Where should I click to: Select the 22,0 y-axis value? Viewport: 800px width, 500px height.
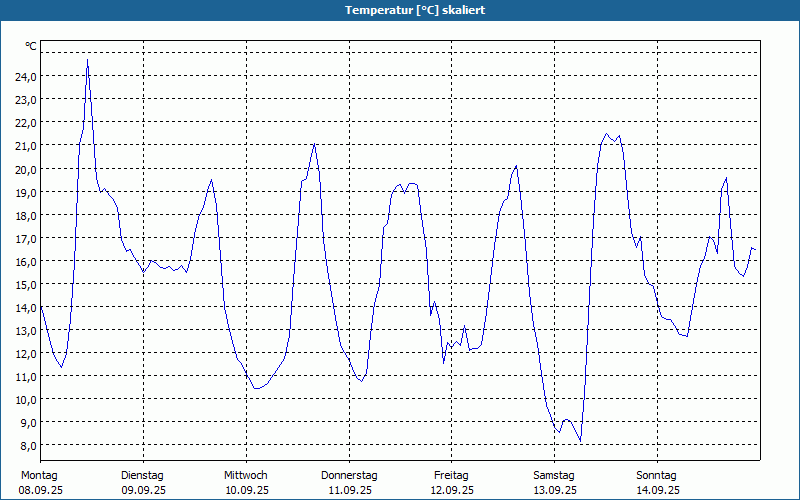point(26,122)
